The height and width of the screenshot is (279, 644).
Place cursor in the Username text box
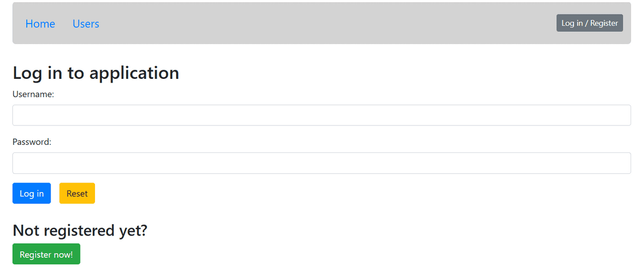(321, 115)
